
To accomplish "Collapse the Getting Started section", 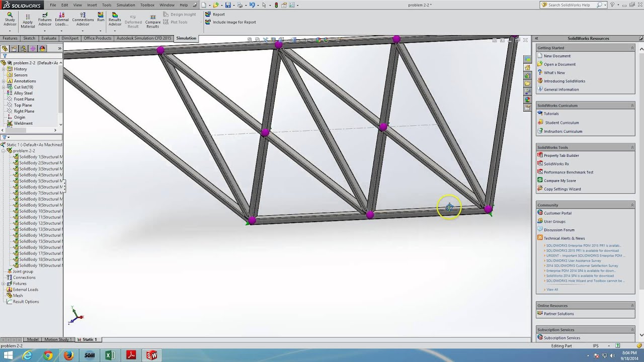I will [x=632, y=48].
